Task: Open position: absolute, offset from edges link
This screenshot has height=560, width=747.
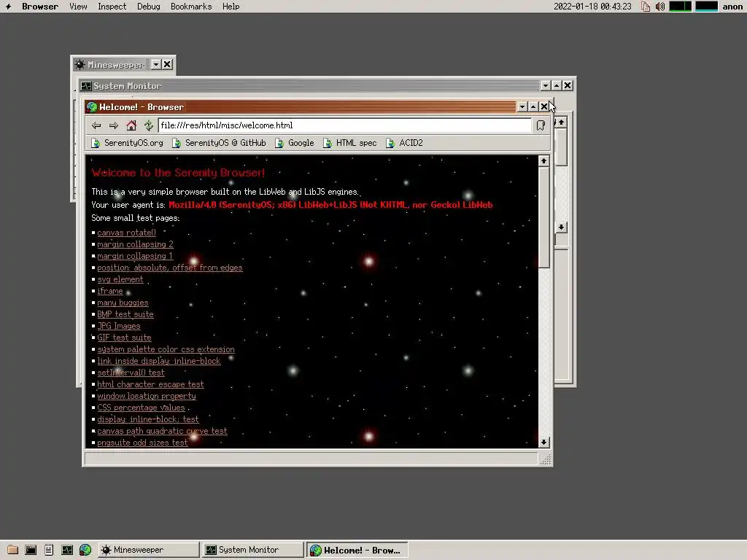Action: click(170, 268)
